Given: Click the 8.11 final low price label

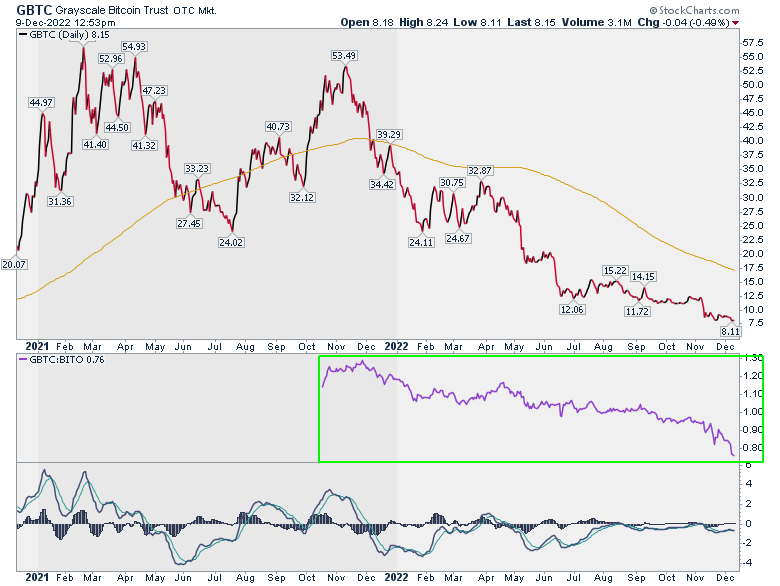Looking at the screenshot, I should pyautogui.click(x=730, y=331).
